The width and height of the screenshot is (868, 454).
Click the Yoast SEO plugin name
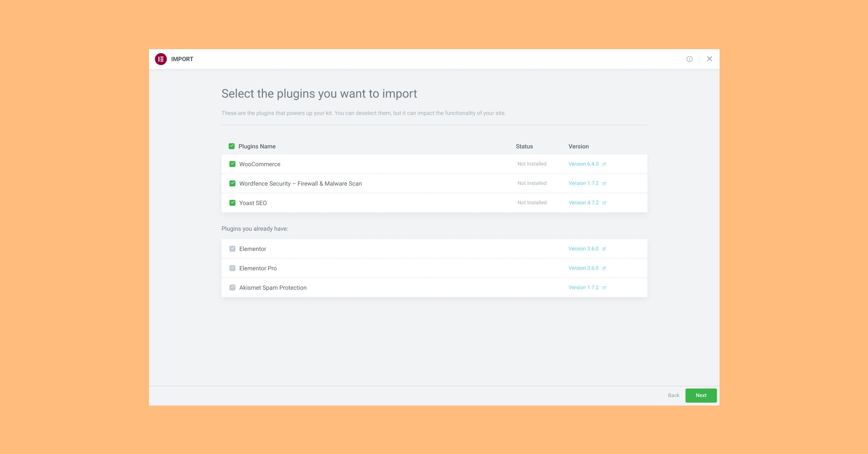(x=253, y=203)
